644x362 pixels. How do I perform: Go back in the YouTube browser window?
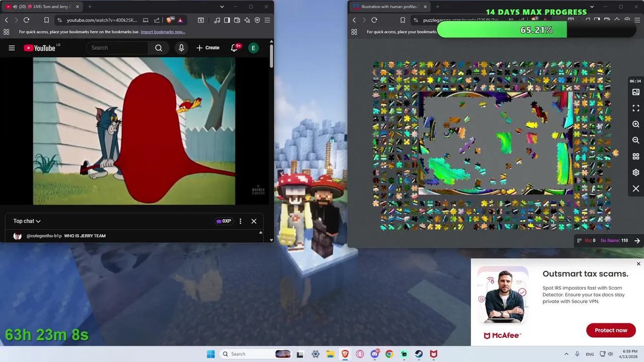click(x=7, y=20)
